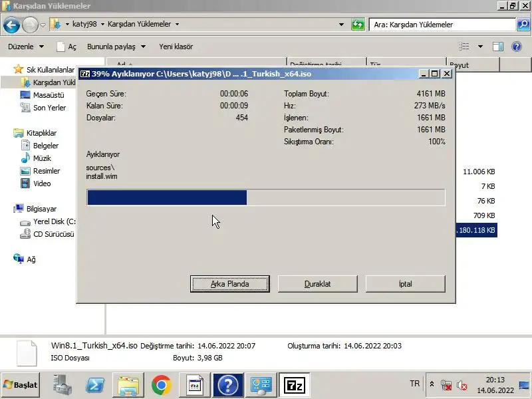Click the extraction progress bar
This screenshot has width=532, height=399.
click(x=265, y=198)
